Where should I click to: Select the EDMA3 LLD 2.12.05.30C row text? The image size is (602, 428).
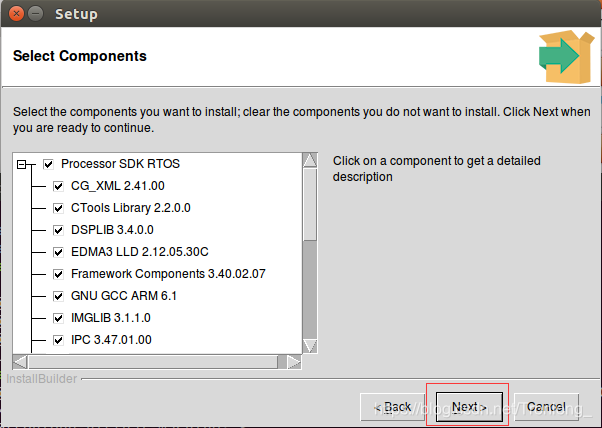coord(140,252)
